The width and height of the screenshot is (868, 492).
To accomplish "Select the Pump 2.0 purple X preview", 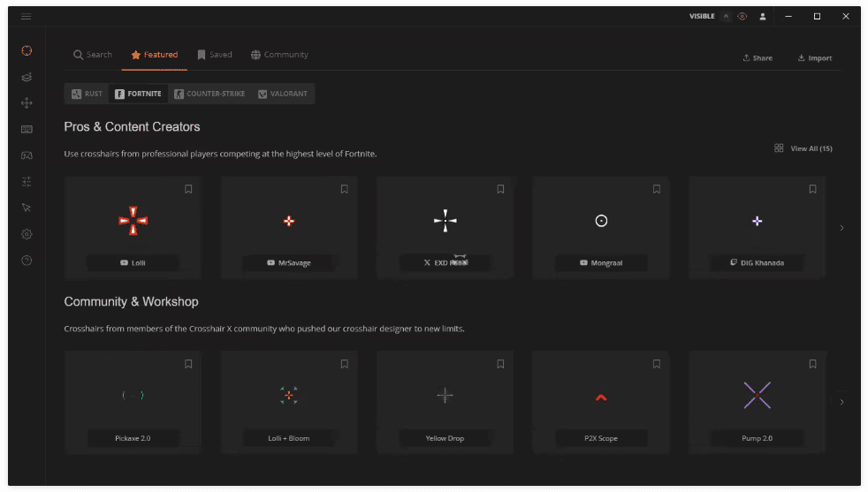I will [x=758, y=395].
